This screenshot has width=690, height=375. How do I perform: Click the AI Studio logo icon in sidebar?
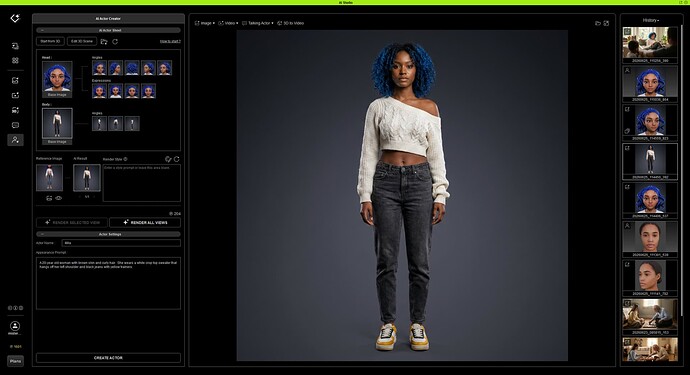15,18
